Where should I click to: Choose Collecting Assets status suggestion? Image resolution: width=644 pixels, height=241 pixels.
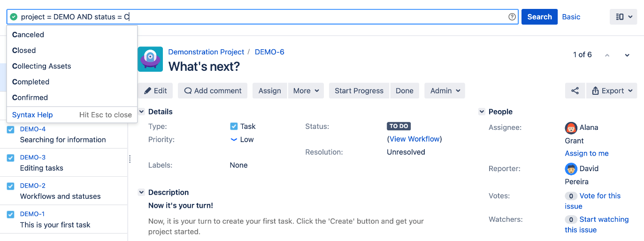pyautogui.click(x=72, y=66)
